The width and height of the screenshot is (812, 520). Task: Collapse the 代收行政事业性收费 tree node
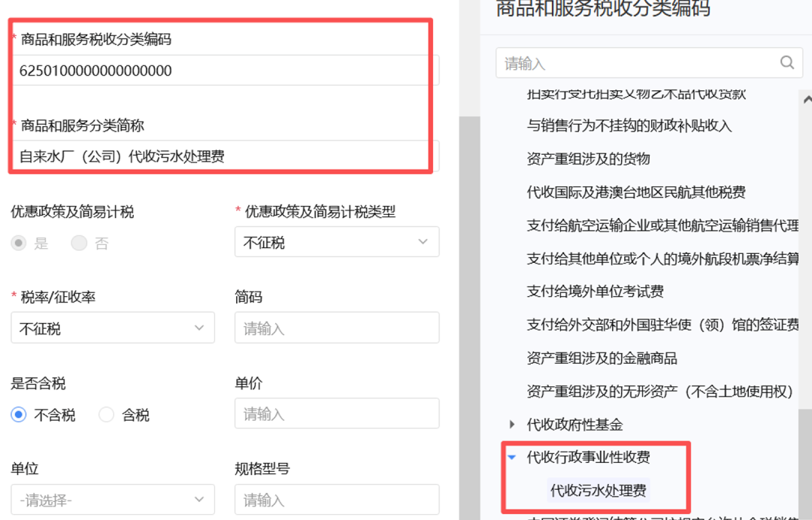pos(512,457)
